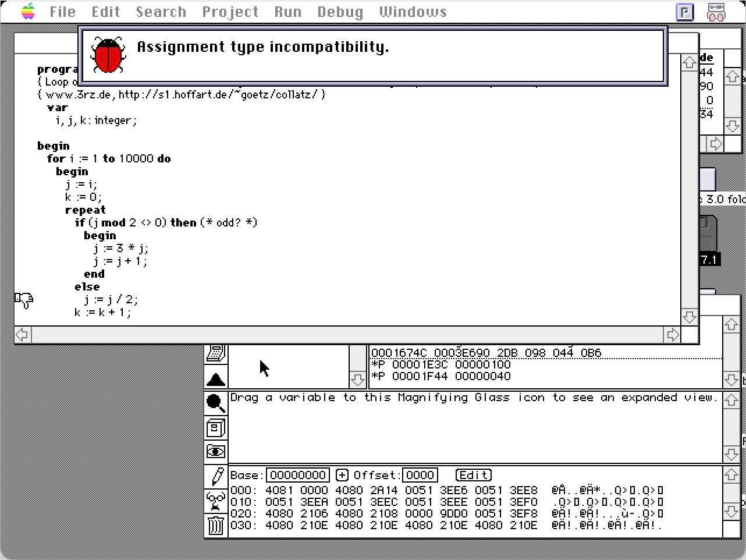This screenshot has width=746, height=560.
Task: Click the Edit button in memory dump
Action: pyautogui.click(x=474, y=475)
